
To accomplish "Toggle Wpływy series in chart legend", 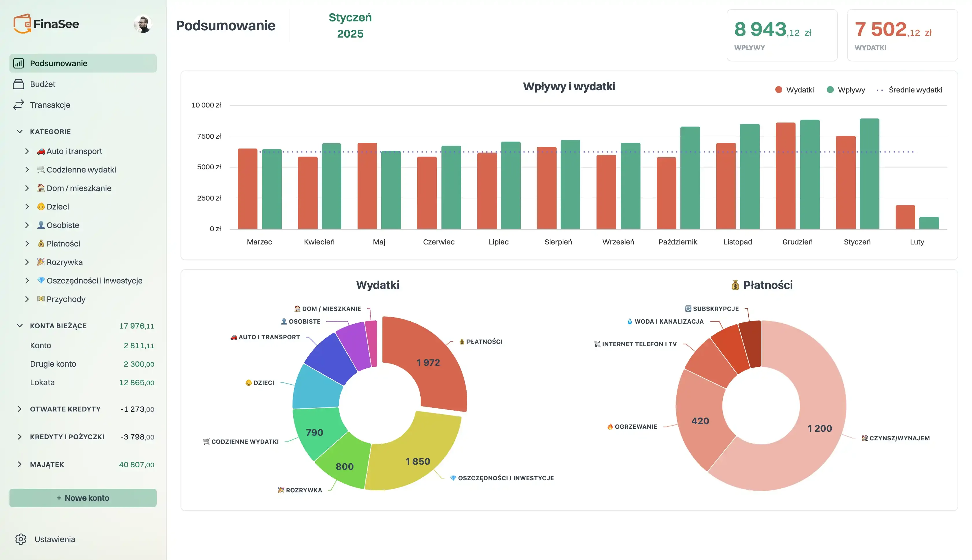I will click(846, 90).
